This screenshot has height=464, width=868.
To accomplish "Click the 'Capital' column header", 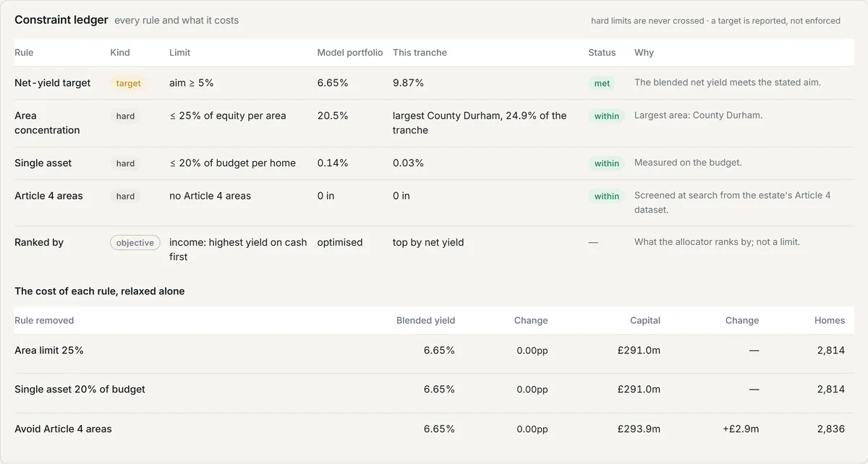I will [x=644, y=320].
